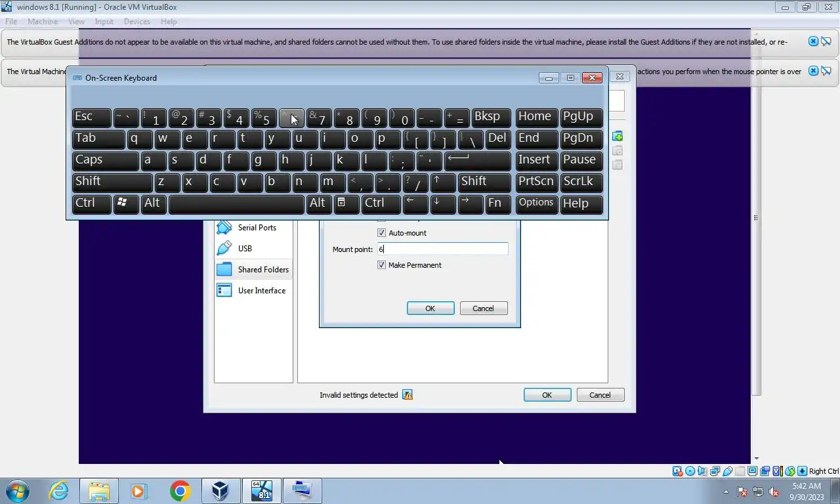
Task: Click into the Mount point field
Action: (442, 249)
